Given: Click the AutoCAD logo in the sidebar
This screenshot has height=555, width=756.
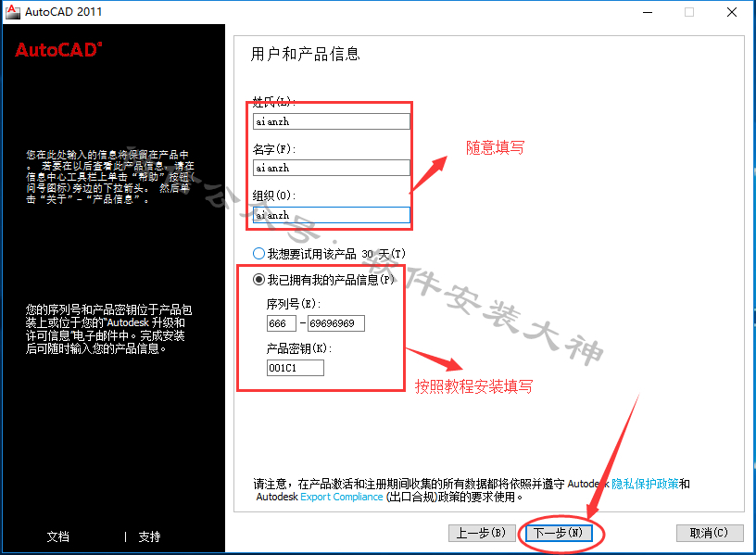Looking at the screenshot, I should [58, 50].
